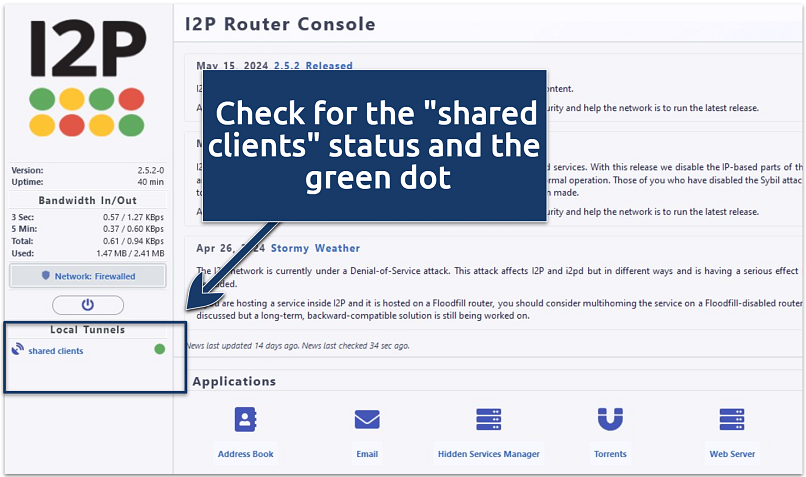
Task: Click the Bandwidth In/Out section heading
Action: [x=87, y=199]
